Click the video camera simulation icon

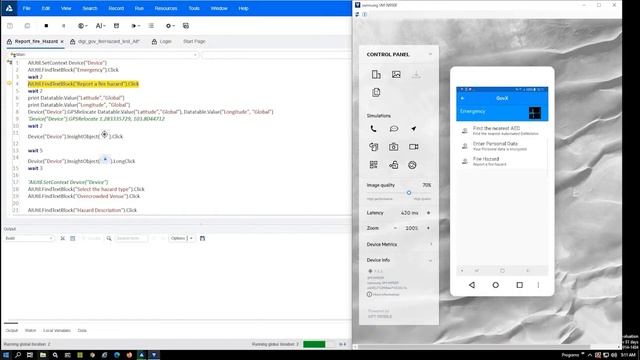click(413, 147)
